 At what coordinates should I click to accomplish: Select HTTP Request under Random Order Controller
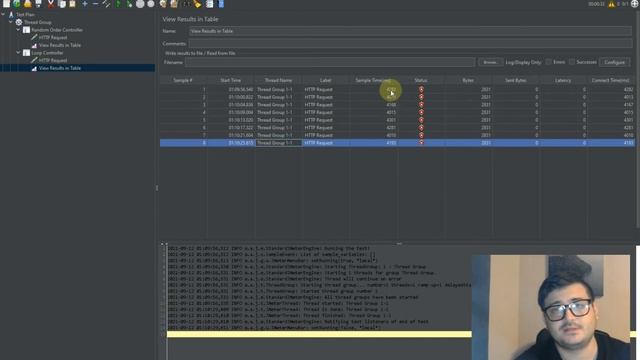(x=53, y=38)
